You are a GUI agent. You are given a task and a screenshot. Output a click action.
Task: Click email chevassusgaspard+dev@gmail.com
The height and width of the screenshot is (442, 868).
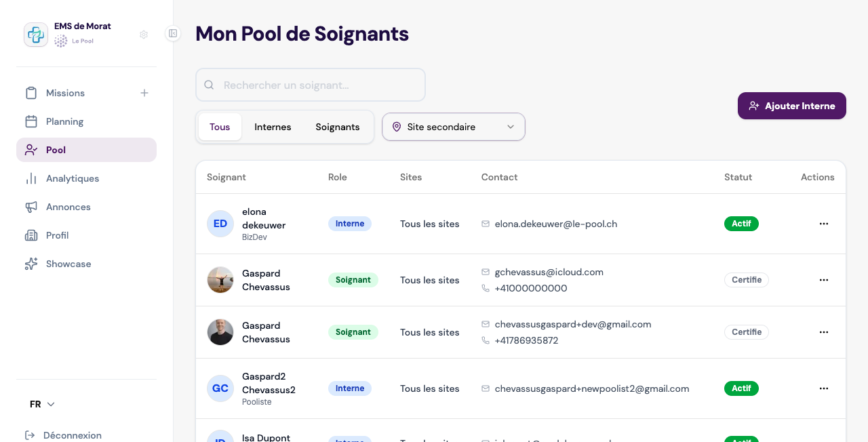coord(573,324)
